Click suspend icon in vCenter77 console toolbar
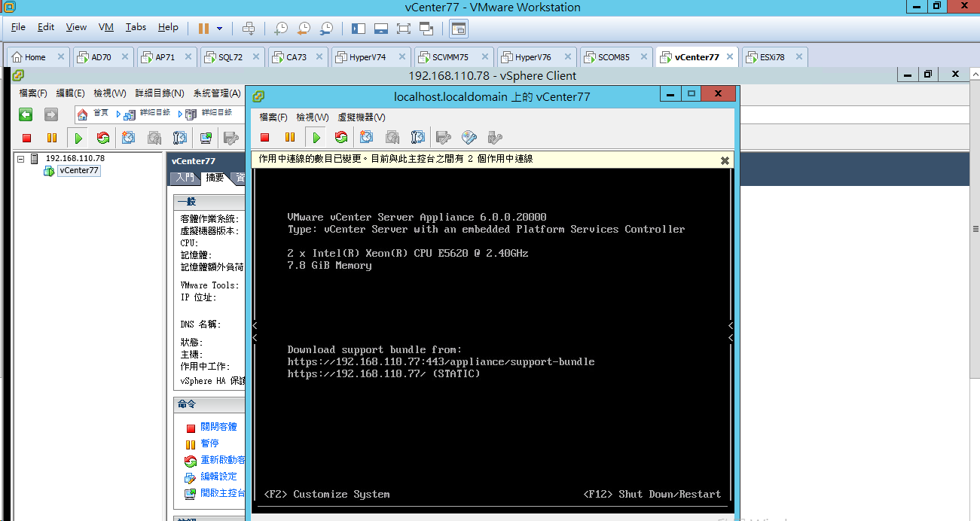This screenshot has height=521, width=980. (x=290, y=137)
